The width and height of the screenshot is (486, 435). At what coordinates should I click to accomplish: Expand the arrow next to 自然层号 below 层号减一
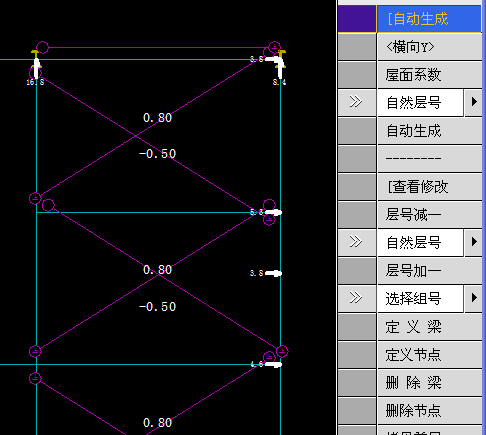473,242
